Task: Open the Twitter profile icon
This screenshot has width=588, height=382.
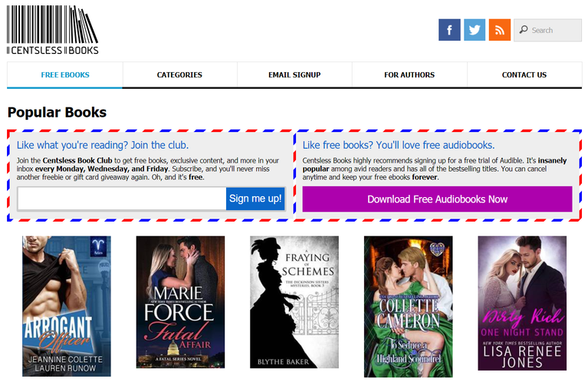Action: click(475, 30)
